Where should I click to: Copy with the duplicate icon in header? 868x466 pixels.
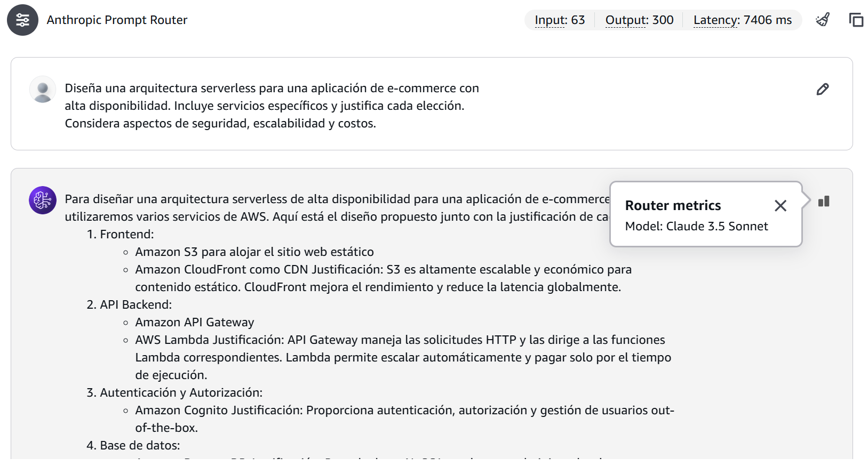point(856,20)
